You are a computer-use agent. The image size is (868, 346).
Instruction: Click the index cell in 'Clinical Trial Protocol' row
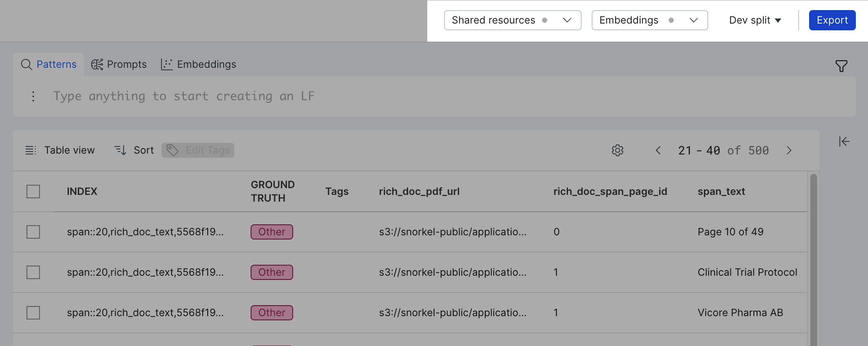[145, 272]
